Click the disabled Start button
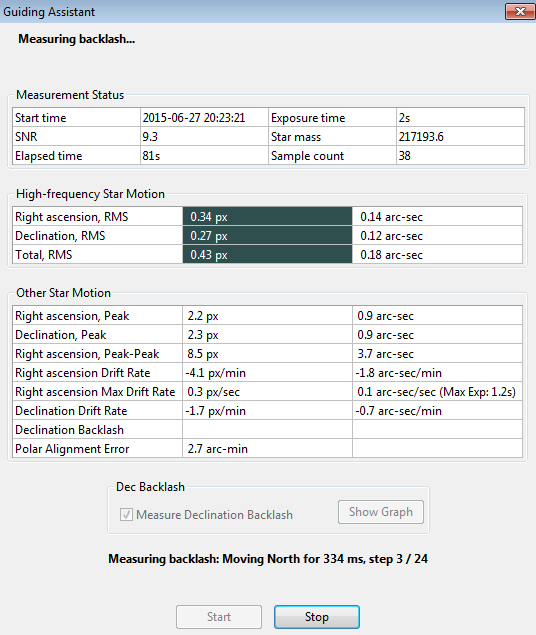Viewport: 536px width, 635px height. tap(219, 617)
